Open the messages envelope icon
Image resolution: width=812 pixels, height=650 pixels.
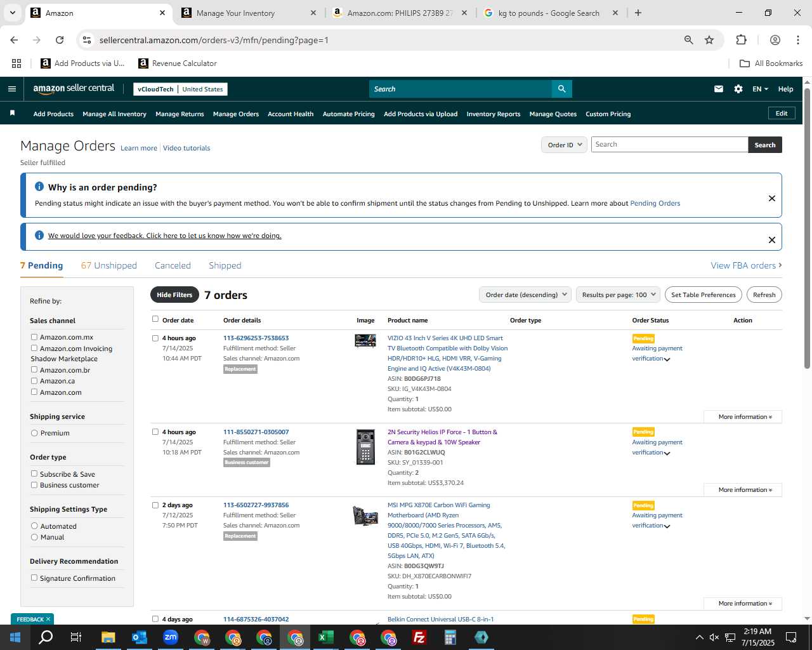pos(719,89)
